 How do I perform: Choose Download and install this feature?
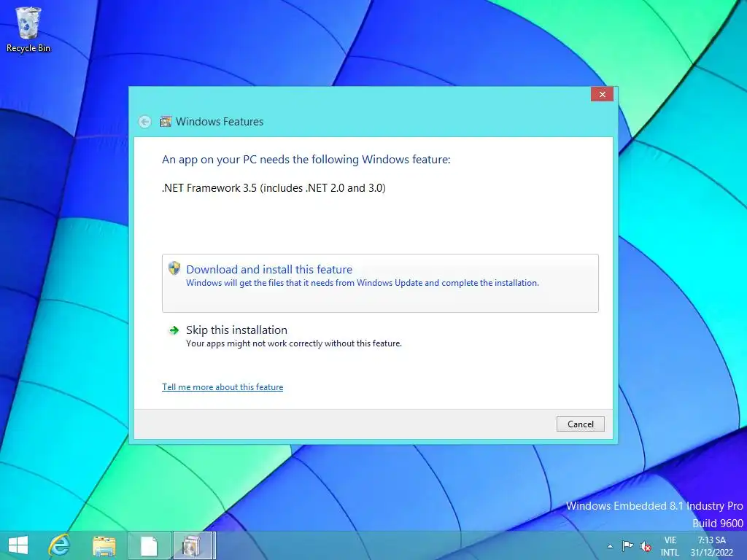click(x=380, y=284)
